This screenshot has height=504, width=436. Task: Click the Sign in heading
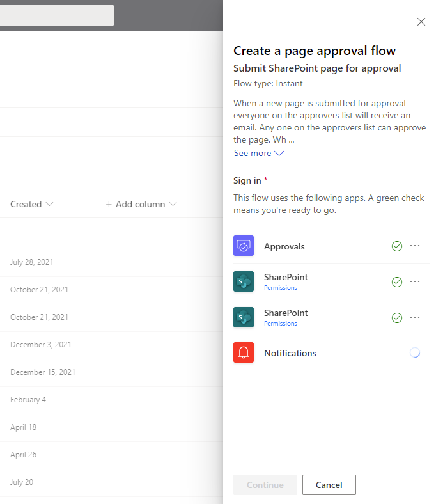[x=247, y=180]
